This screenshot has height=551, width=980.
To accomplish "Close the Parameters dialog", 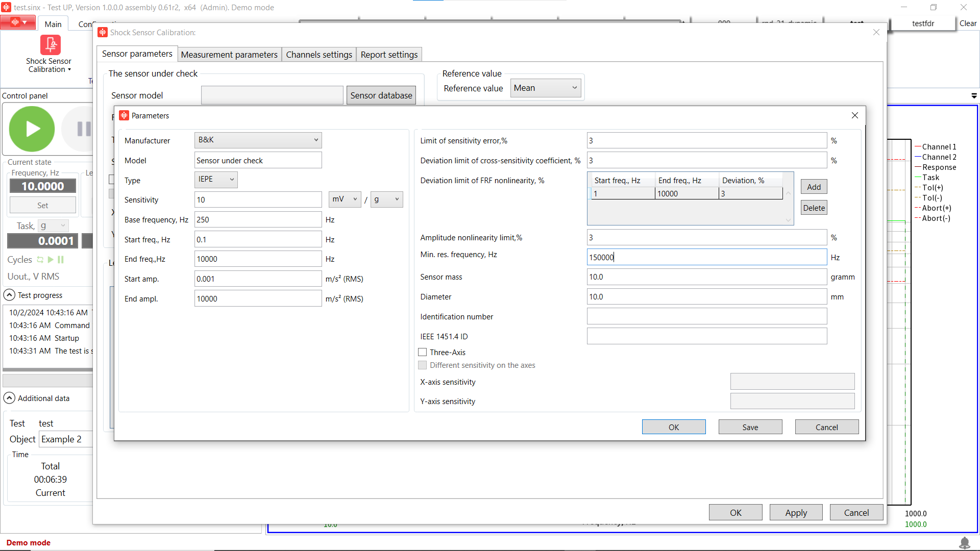I will [x=855, y=115].
